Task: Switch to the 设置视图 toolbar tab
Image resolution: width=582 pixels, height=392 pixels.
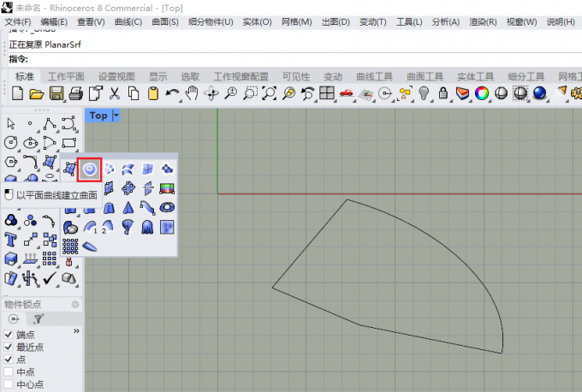Action: tap(116, 76)
